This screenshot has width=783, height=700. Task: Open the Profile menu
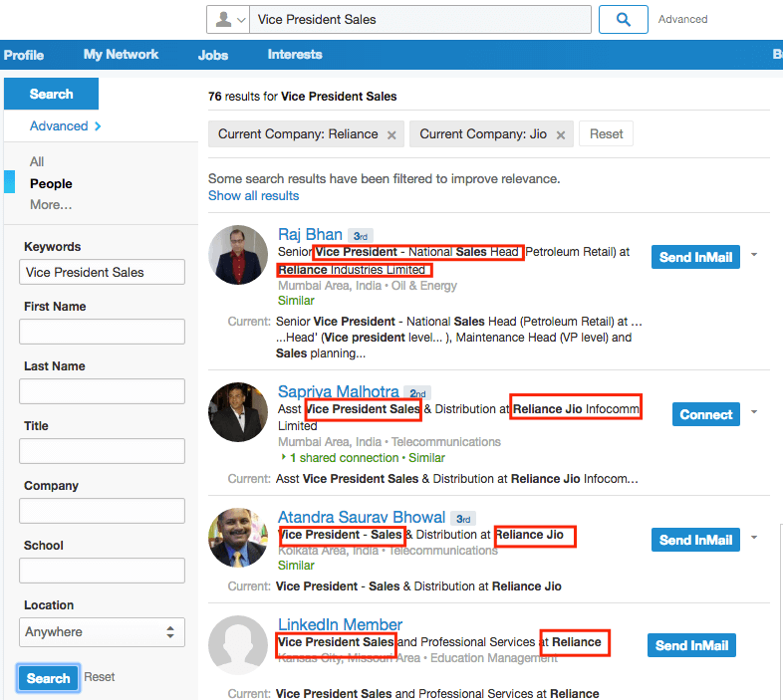coord(24,55)
